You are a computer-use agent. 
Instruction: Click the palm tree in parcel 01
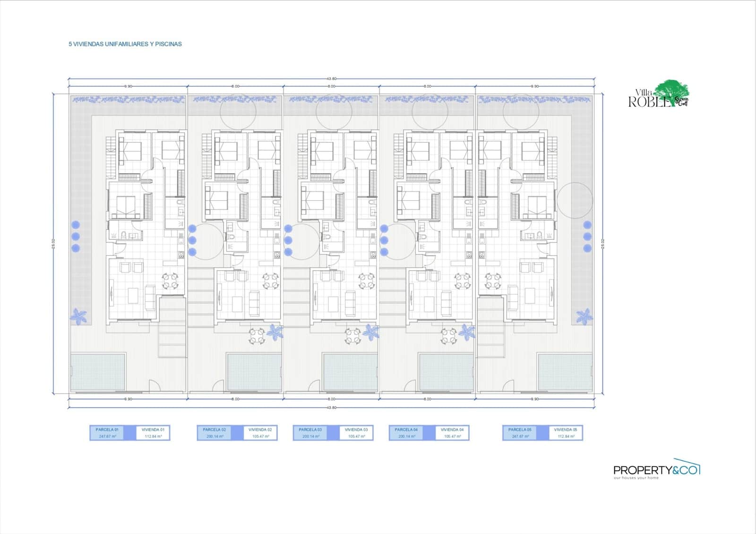click(x=78, y=316)
